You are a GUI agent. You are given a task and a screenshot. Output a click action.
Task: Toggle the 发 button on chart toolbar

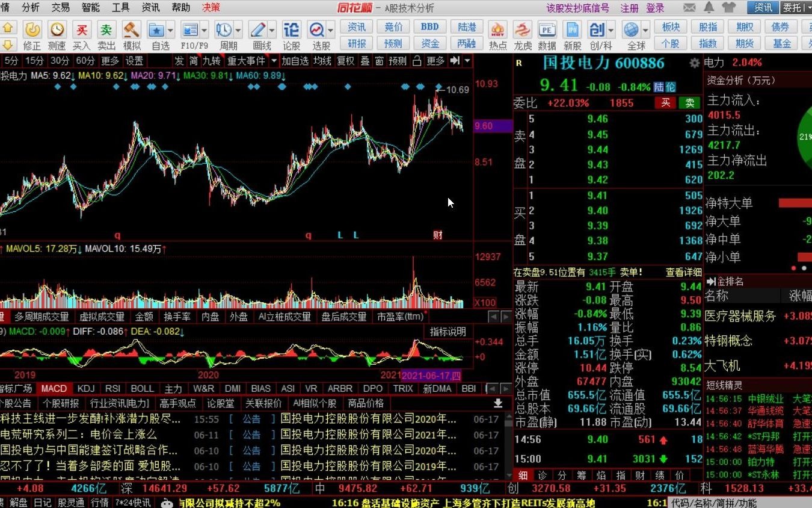pyautogui.click(x=179, y=61)
